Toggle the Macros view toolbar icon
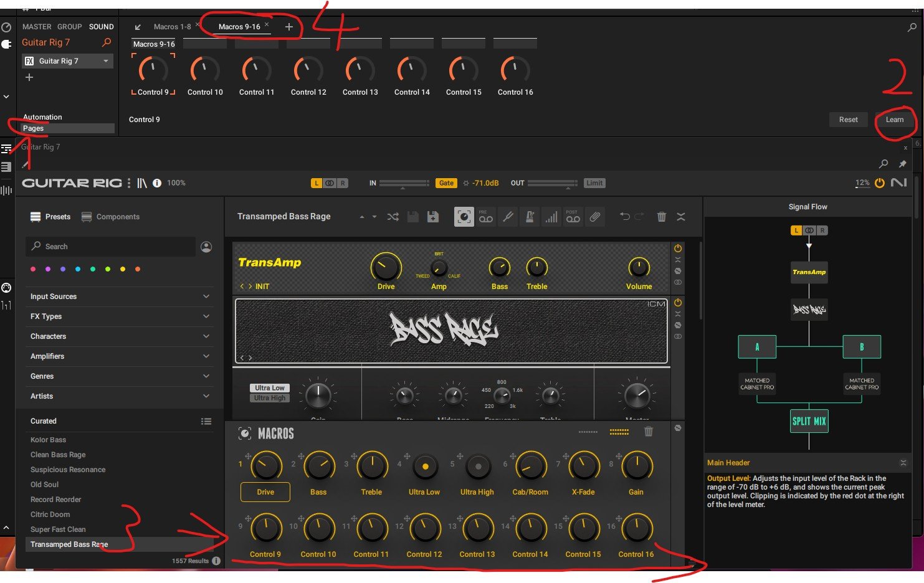924x583 pixels. point(464,217)
